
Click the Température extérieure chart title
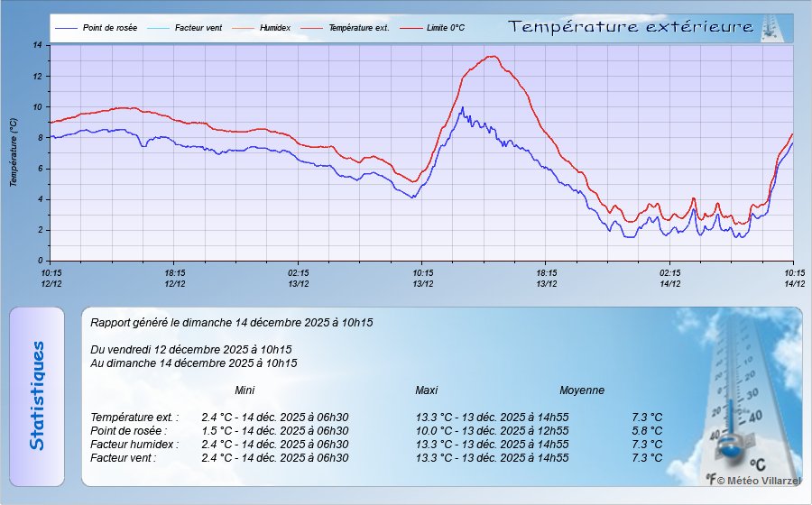click(631, 27)
